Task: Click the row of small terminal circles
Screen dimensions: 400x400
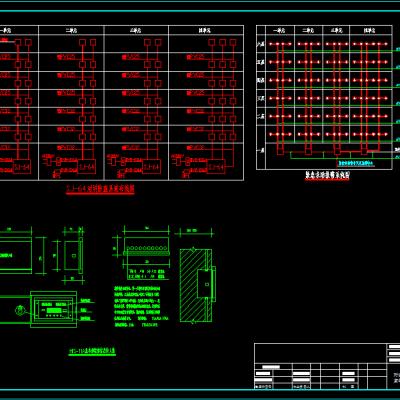Action: click(147, 248)
